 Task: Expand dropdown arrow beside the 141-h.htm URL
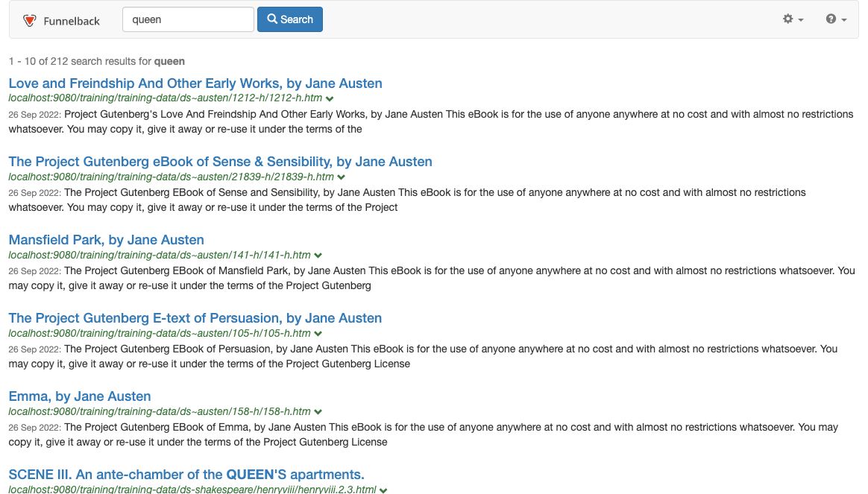(318, 256)
